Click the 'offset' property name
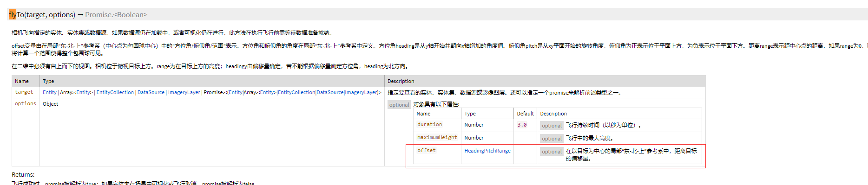Viewport: 868px width, 185px height. coord(426,150)
